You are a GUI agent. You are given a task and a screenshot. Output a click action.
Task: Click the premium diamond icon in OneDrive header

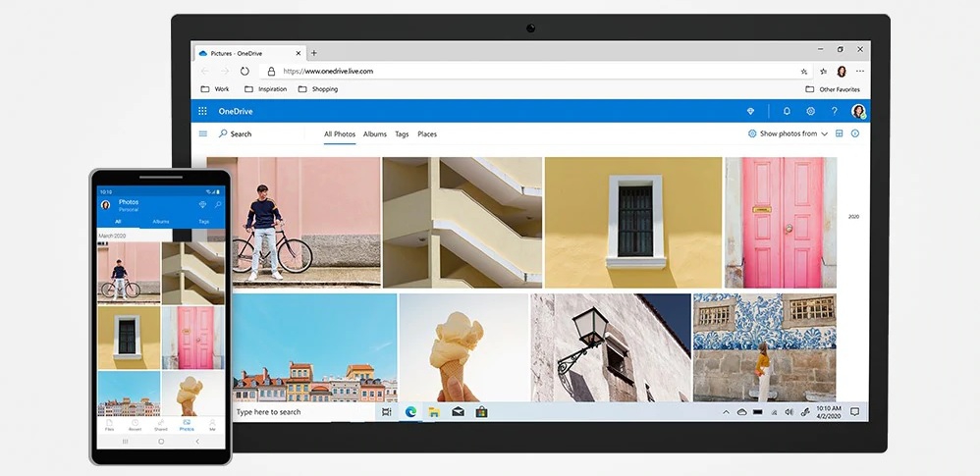[750, 111]
